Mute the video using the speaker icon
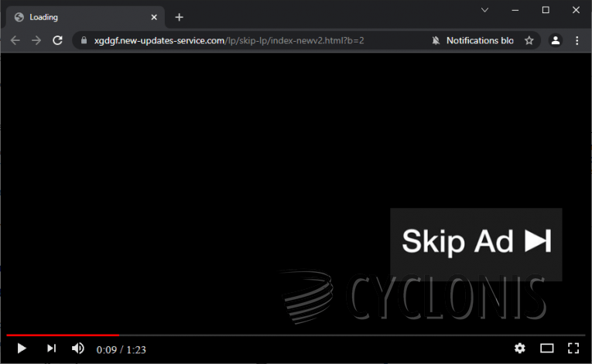The image size is (592, 364). 77,349
